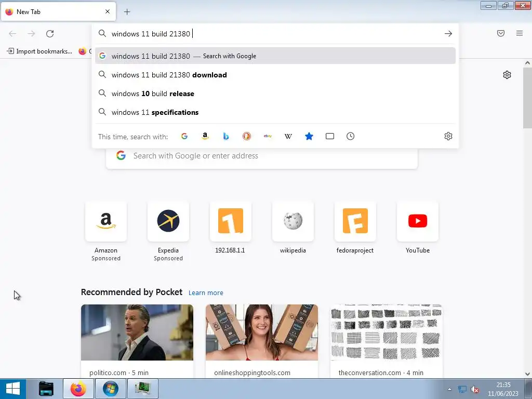This screenshot has height=399, width=532.
Task: Click the scrollbar down arrow
Action: [x=527, y=374]
